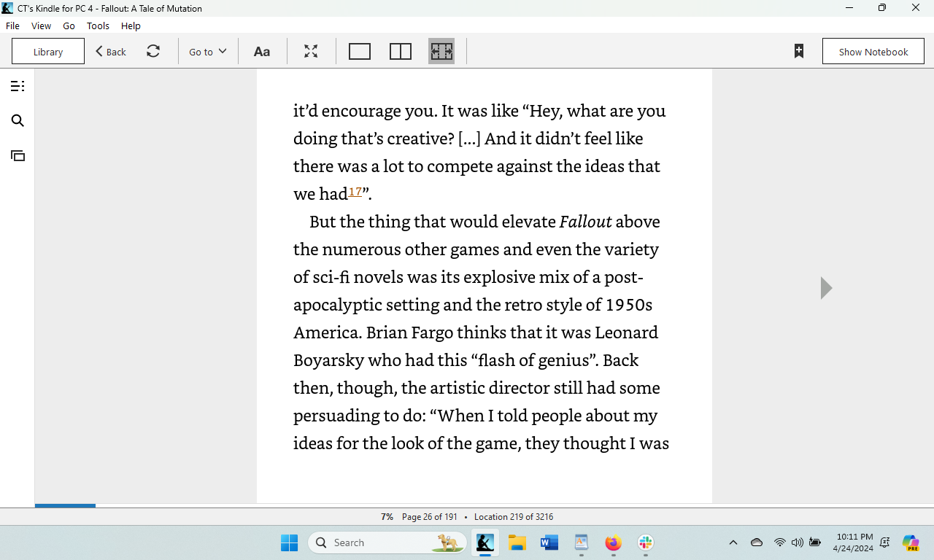Switch to two column layout
Screen dimensions: 934x560
click(x=401, y=52)
